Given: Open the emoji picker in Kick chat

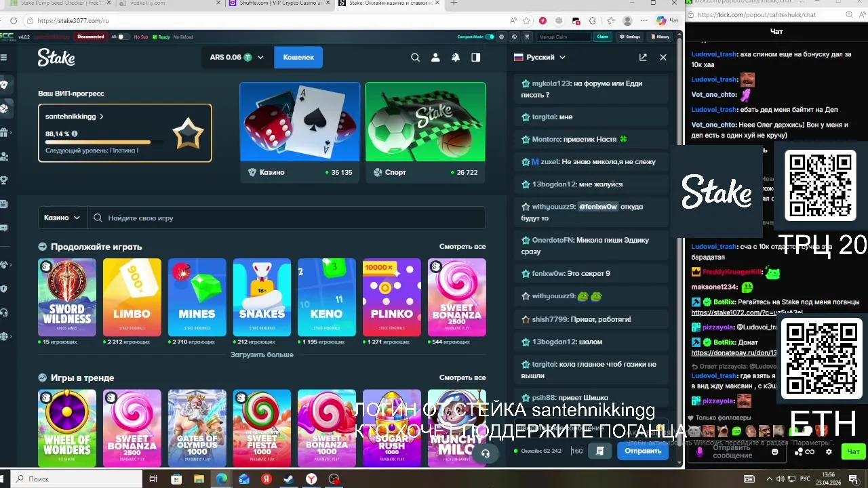Looking at the screenshot, I should pos(775,452).
